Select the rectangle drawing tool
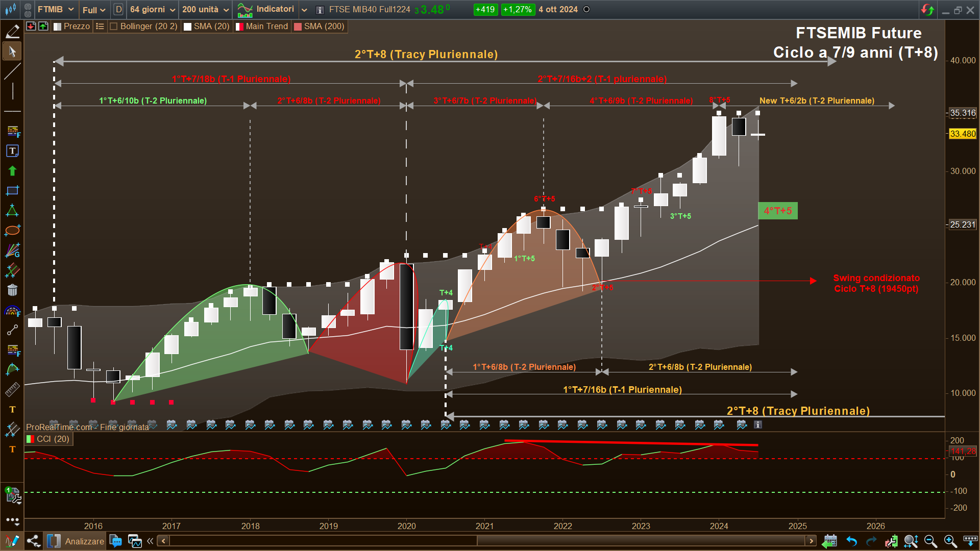This screenshot has height=551, width=980. [12, 191]
